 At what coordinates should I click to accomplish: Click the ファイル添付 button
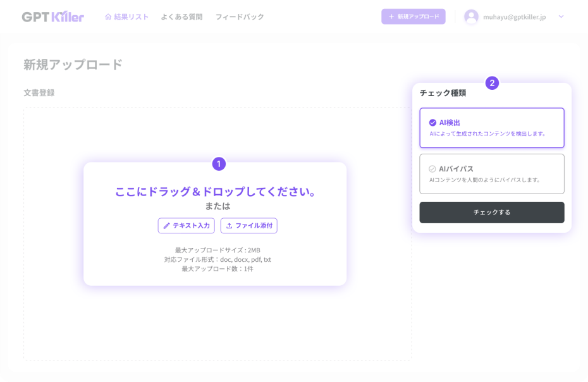[x=249, y=226]
